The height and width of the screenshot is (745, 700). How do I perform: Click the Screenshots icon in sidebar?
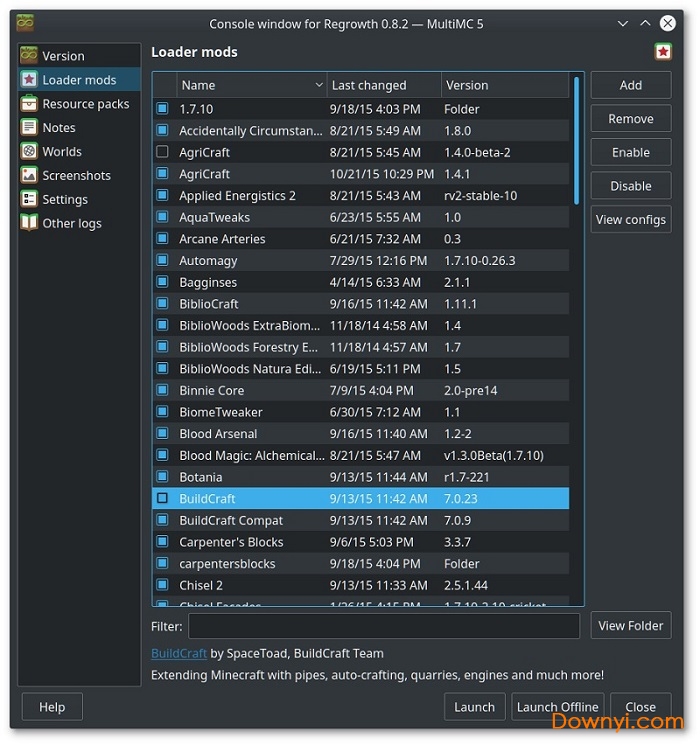(28, 176)
